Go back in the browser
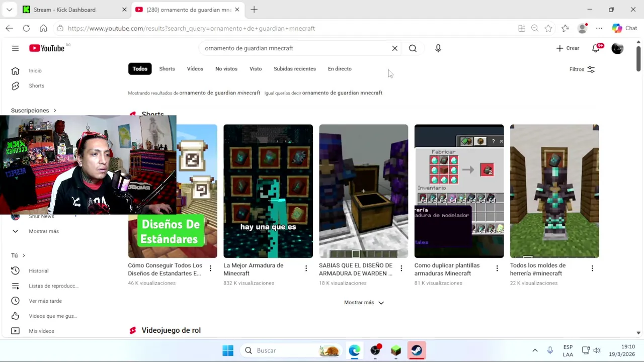644x362 pixels. [10, 29]
